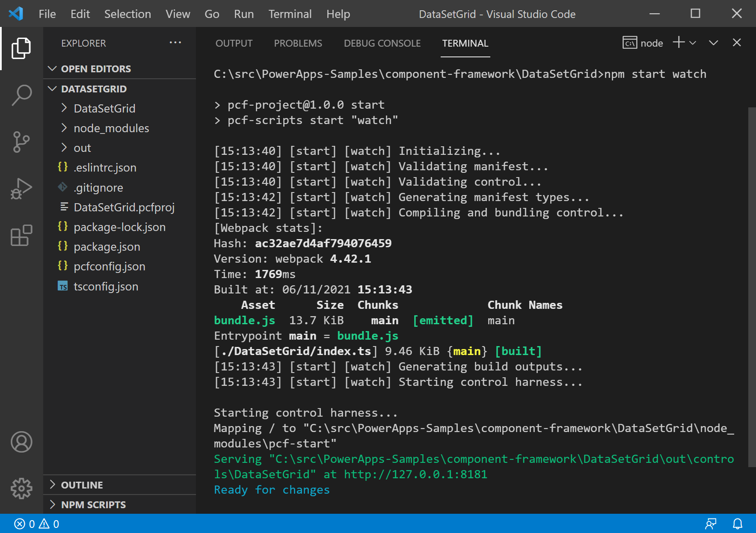The width and height of the screenshot is (756, 533).
Task: Click the Accounts icon in activity bar
Action: coord(21,442)
